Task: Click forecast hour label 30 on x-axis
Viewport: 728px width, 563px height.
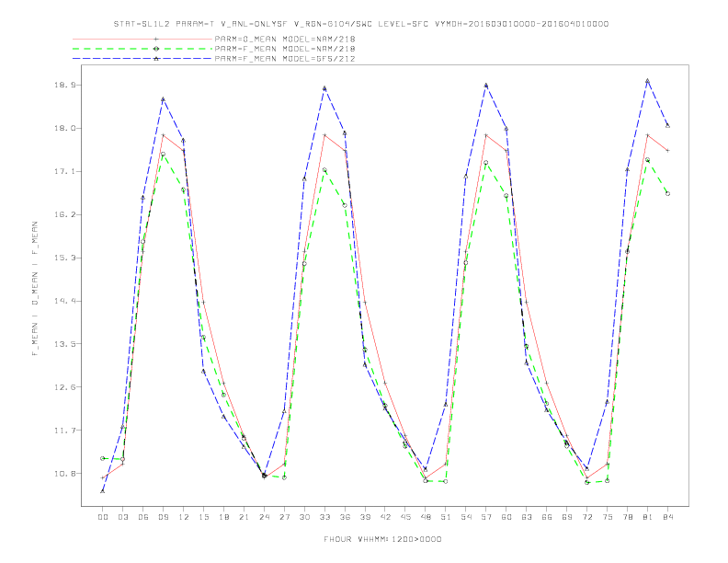Action: click(x=304, y=517)
